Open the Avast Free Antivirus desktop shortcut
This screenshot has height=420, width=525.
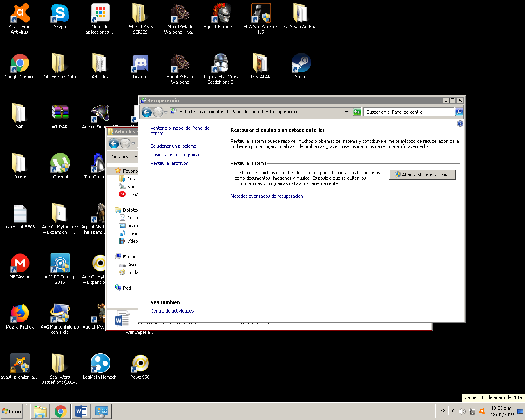click(20, 19)
